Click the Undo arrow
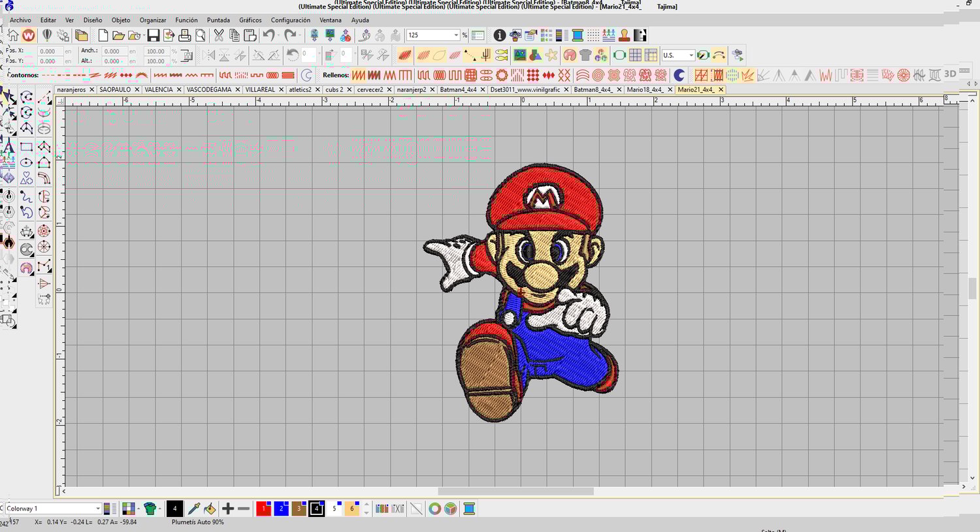 tap(269, 35)
